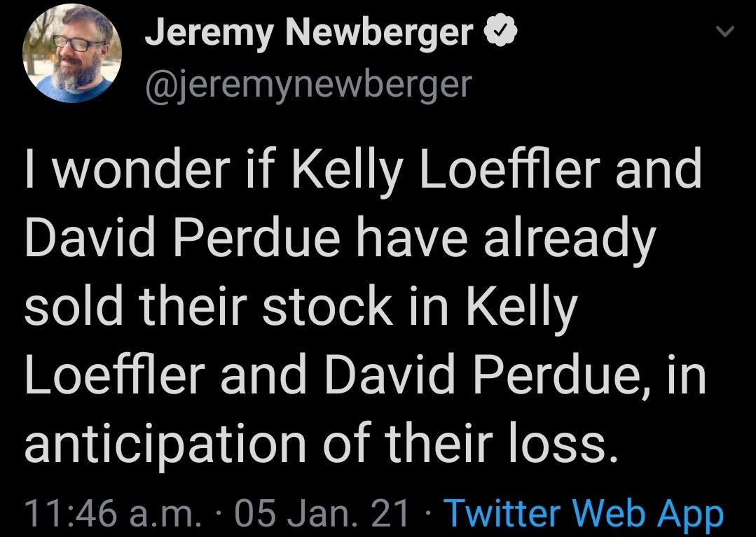The width and height of the screenshot is (756, 537).
Task: Open Jeremy Newberger's profile avatar photo
Action: coord(73,54)
